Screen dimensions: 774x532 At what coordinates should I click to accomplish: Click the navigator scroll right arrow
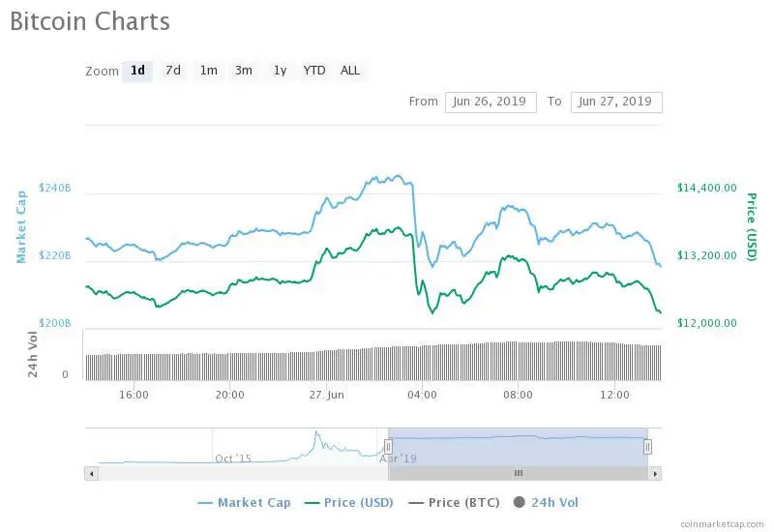click(655, 473)
